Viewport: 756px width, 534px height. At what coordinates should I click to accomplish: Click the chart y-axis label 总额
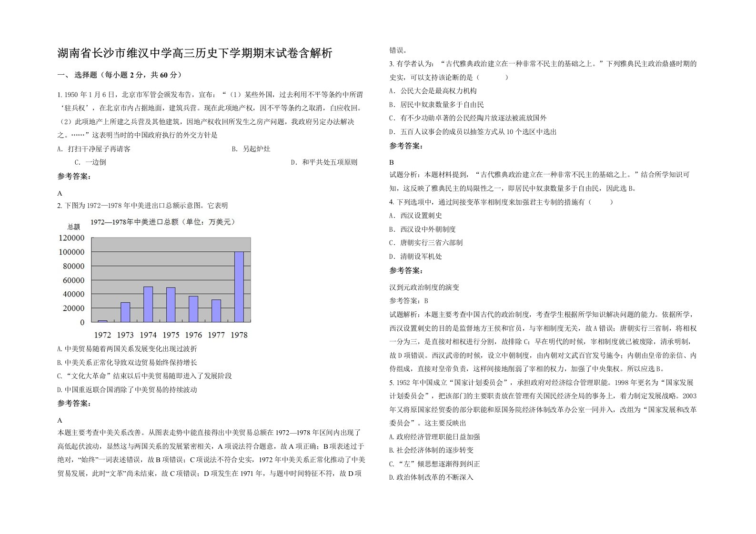click(x=74, y=227)
